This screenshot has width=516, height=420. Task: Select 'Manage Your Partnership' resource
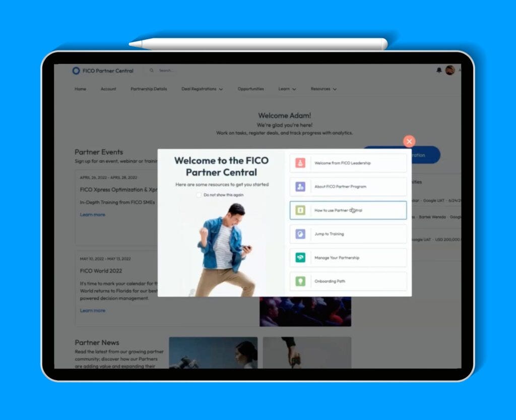348,258
